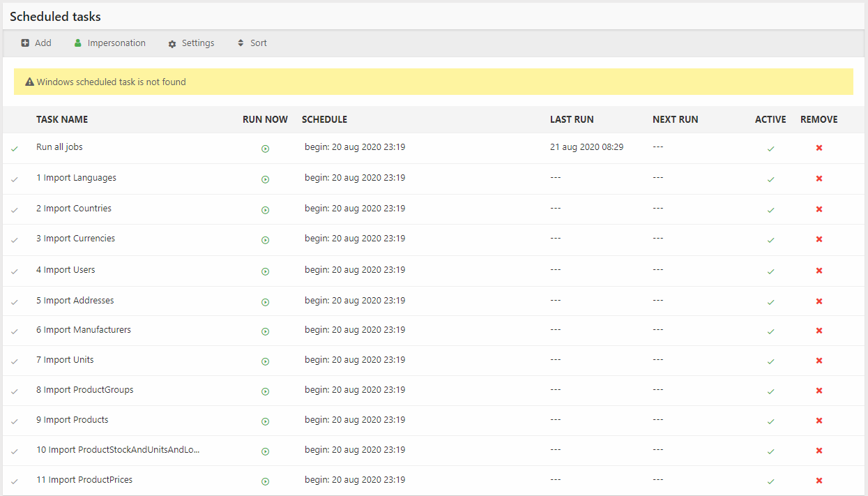
Task: Deactivate the 5 Import Addresses task
Action: (770, 302)
